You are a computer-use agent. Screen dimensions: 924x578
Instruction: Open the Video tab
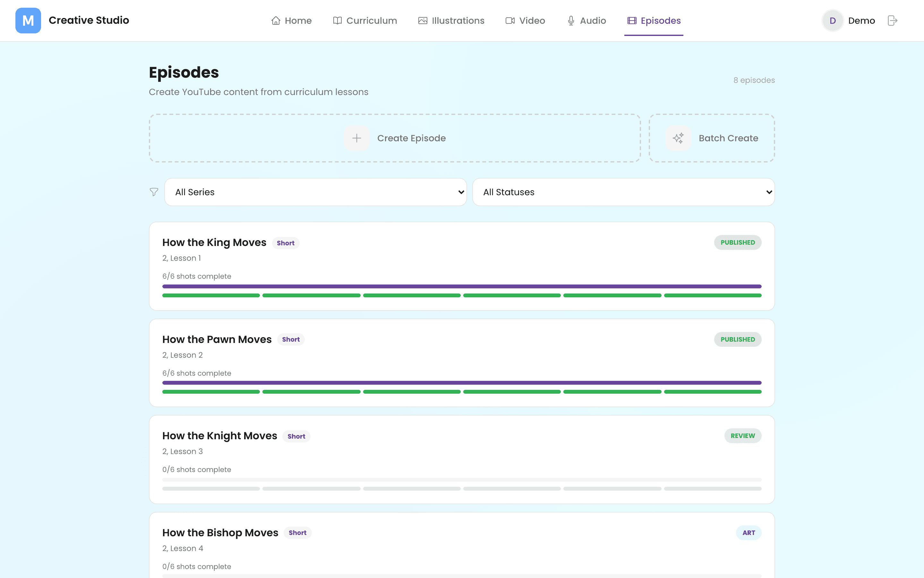click(526, 21)
